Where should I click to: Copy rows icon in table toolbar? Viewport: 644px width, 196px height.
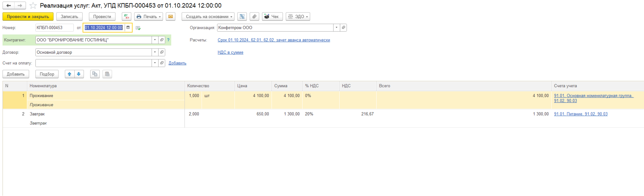pos(95,74)
